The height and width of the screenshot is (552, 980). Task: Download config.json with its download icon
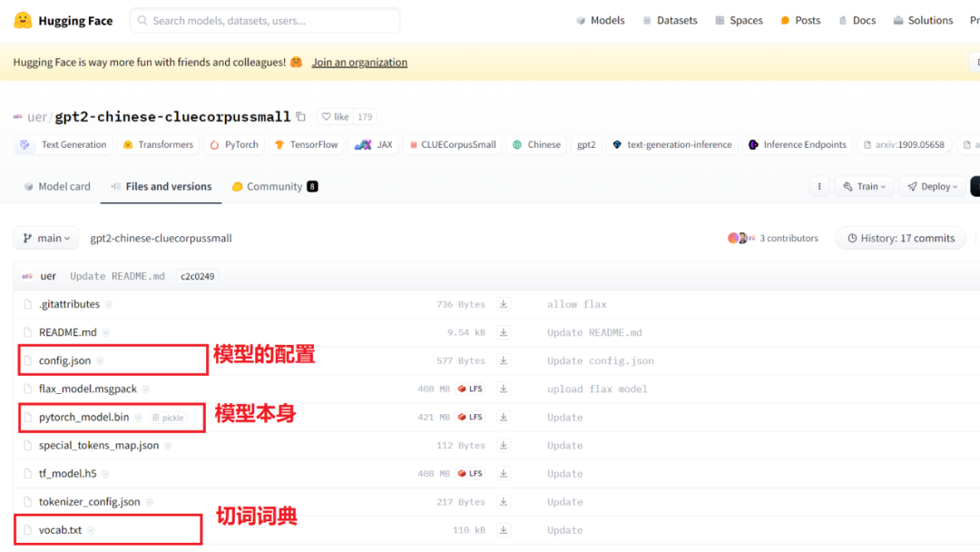tap(503, 360)
